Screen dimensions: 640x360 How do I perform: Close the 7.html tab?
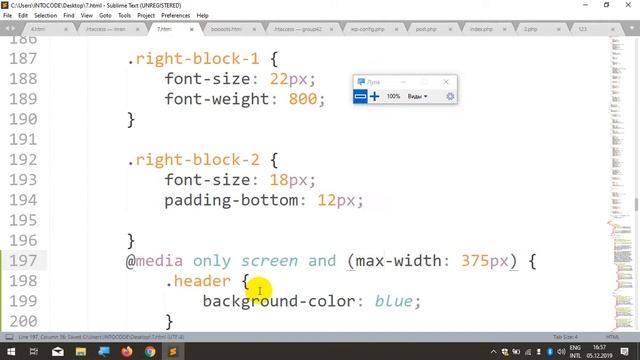(191, 29)
